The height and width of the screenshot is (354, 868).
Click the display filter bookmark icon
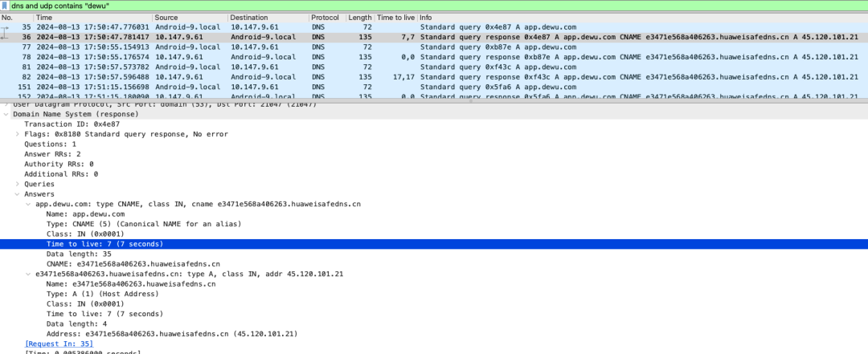pyautogui.click(x=6, y=6)
